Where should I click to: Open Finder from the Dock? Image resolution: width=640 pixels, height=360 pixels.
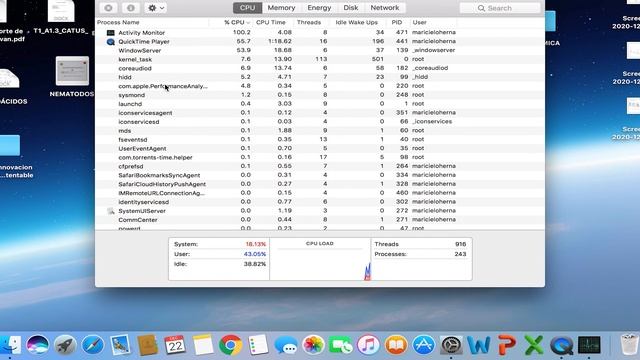[x=10, y=345]
